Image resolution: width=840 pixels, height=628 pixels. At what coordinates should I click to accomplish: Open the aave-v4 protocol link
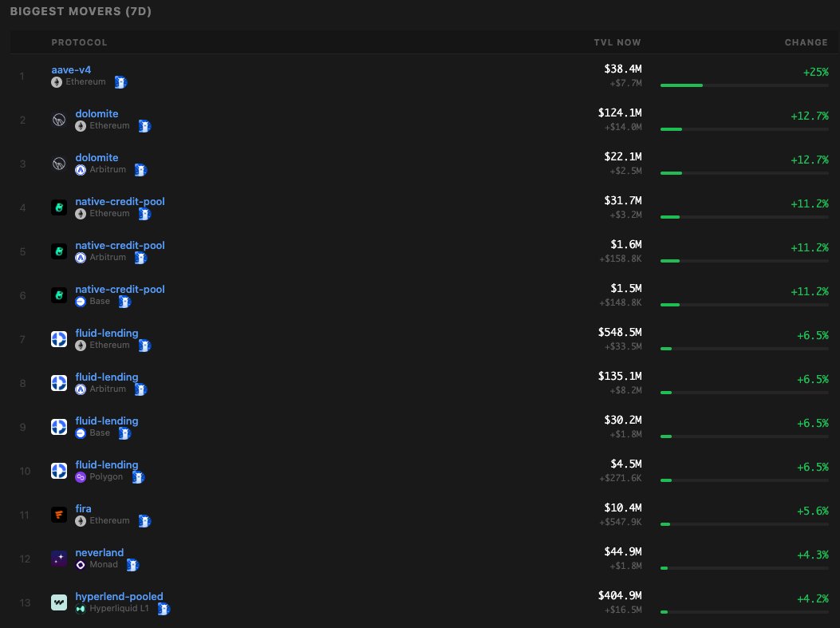(71, 69)
